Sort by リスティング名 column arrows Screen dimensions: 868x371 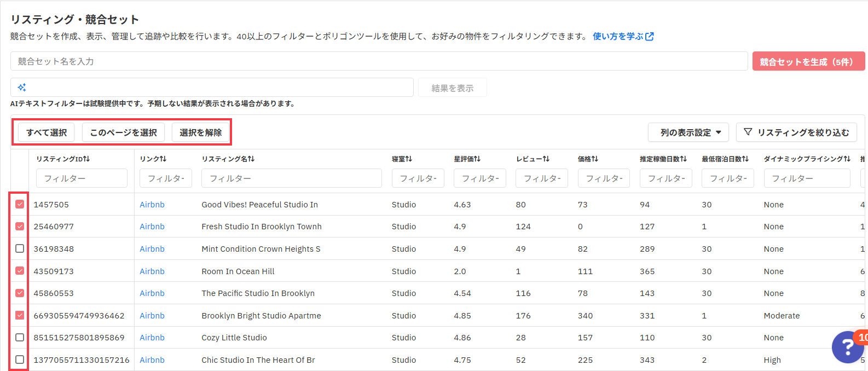(251, 159)
